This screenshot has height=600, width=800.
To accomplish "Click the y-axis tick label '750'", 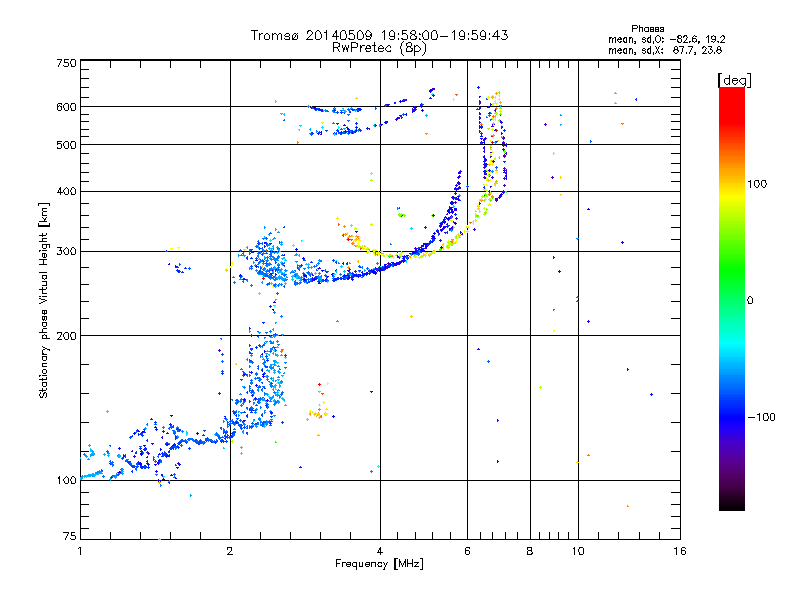I will click(66, 63).
